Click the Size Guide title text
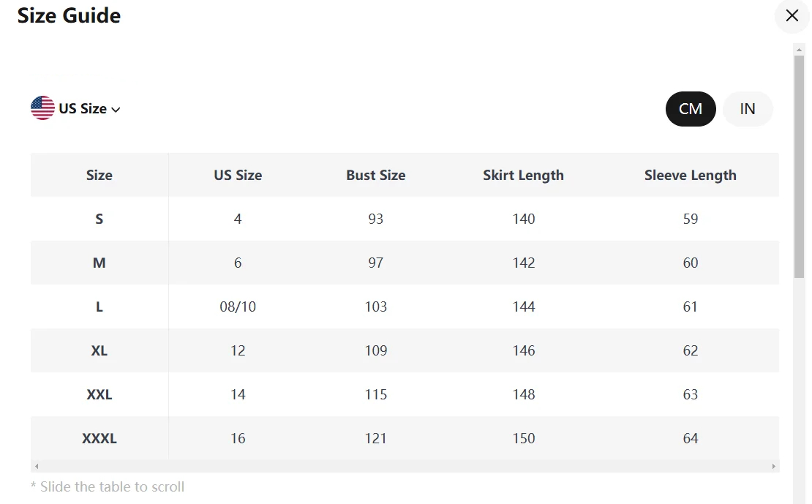 click(69, 15)
